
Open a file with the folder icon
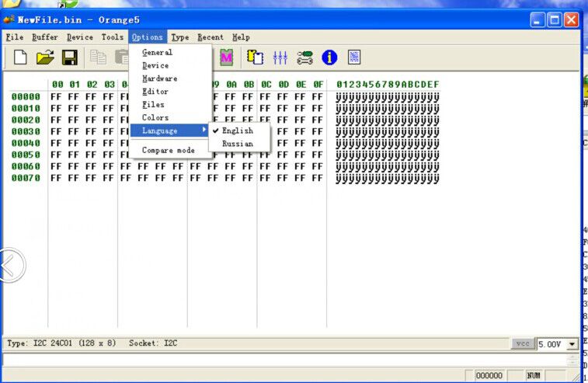click(x=45, y=57)
